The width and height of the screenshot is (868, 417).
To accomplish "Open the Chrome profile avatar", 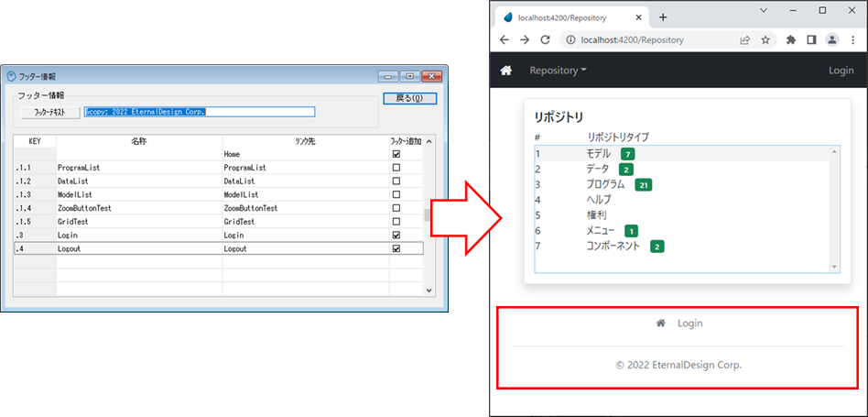I will [832, 40].
